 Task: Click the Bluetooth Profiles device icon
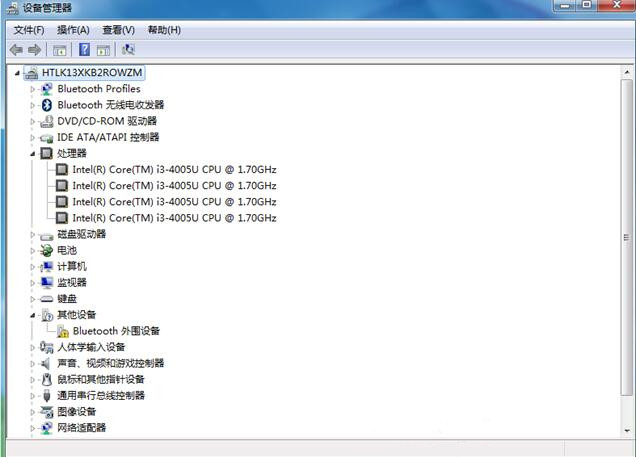click(x=47, y=89)
